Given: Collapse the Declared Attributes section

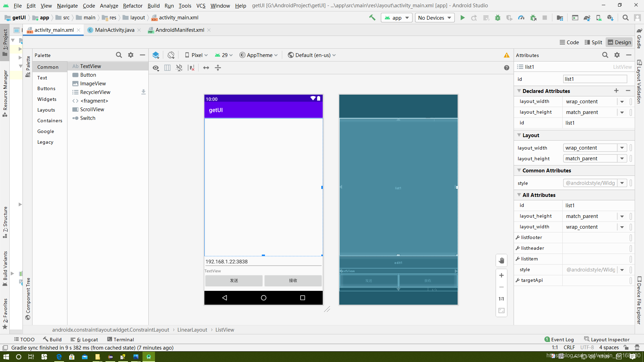Looking at the screenshot, I should tap(519, 91).
